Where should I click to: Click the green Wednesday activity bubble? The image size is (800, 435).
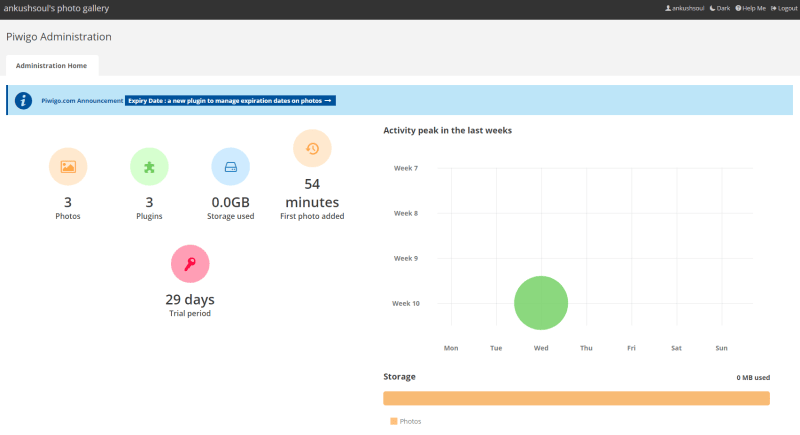(x=541, y=303)
